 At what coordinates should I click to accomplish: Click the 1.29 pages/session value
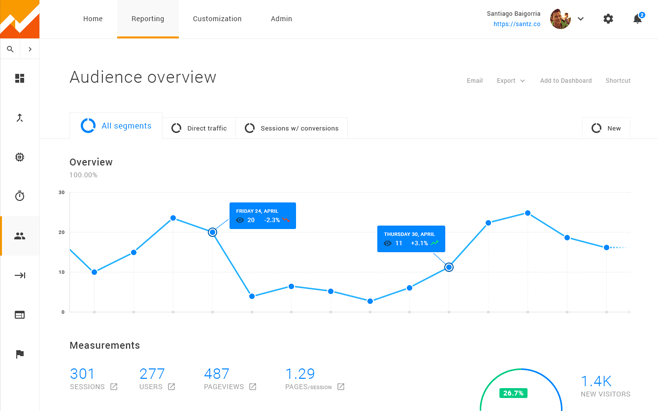click(x=300, y=374)
